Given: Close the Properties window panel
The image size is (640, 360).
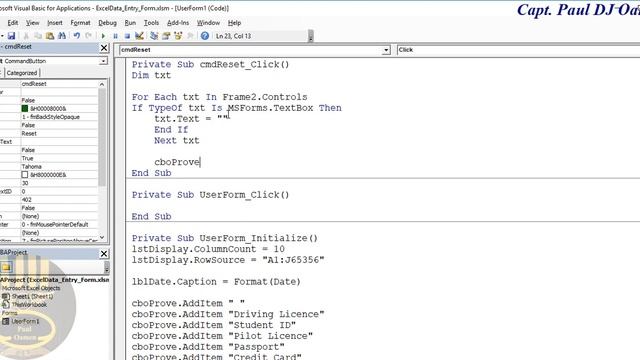Looking at the screenshot, I should [104, 48].
